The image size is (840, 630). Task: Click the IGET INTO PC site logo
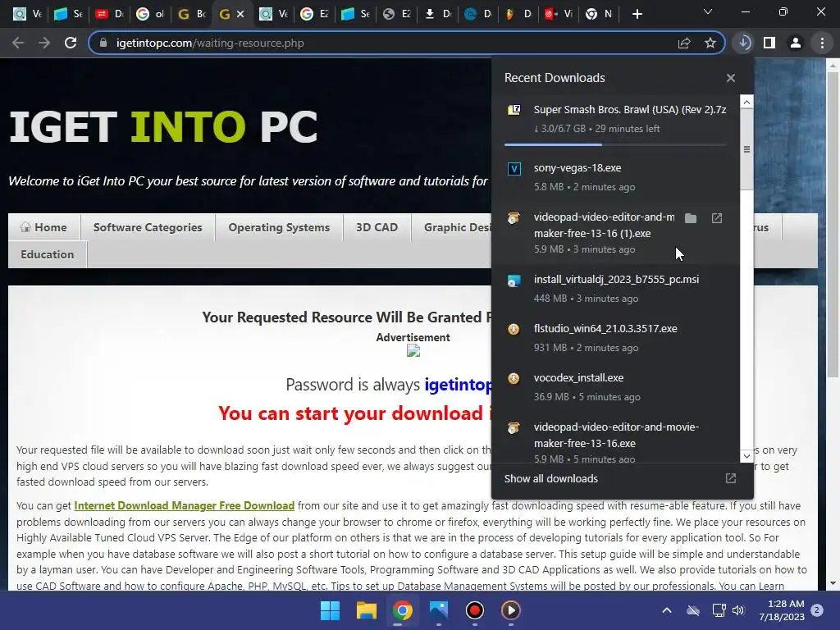(163, 127)
